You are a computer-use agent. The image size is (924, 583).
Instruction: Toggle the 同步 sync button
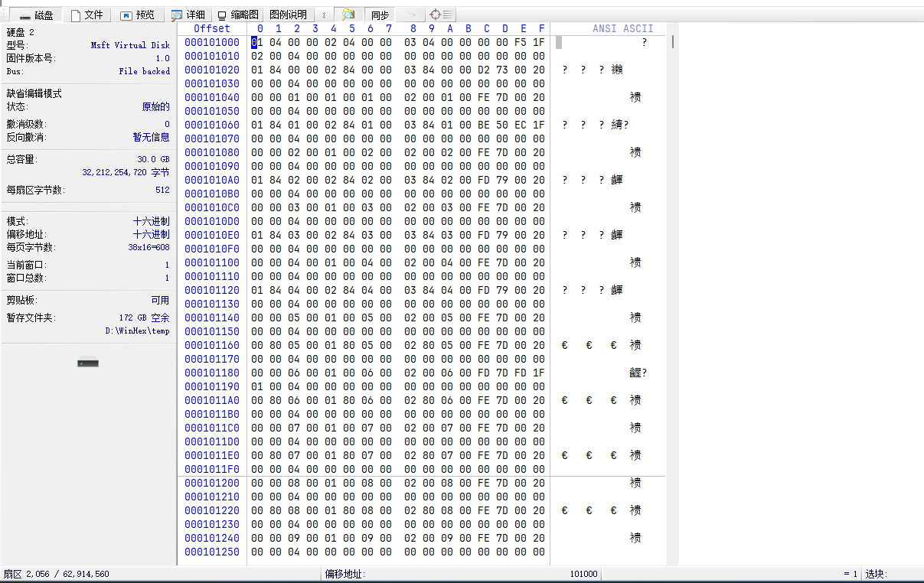click(380, 15)
